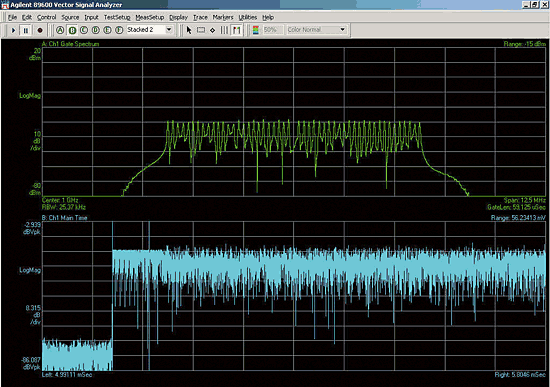Click the vertical band marker tool
The width and height of the screenshot is (550, 387).
[x=224, y=30]
